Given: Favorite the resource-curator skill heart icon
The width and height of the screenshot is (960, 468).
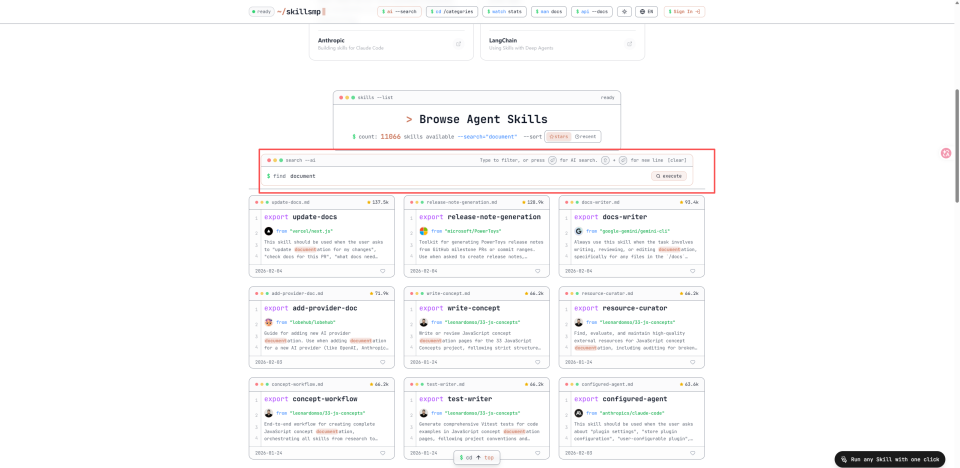Looking at the screenshot, I should 692,361.
